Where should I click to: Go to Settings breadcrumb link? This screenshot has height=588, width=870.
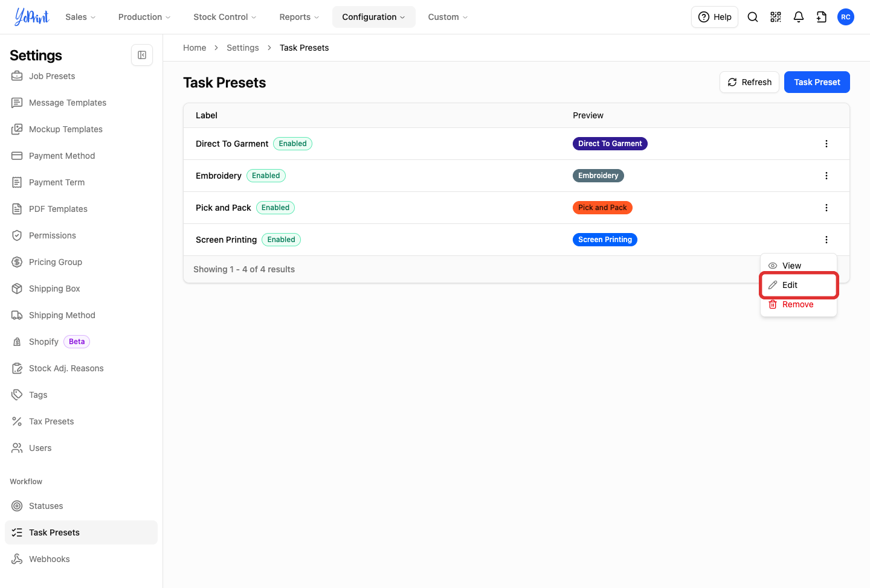click(x=243, y=48)
